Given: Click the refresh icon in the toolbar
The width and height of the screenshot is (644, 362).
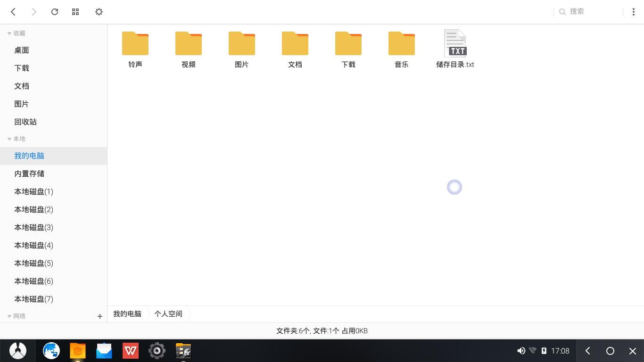Looking at the screenshot, I should (x=54, y=12).
